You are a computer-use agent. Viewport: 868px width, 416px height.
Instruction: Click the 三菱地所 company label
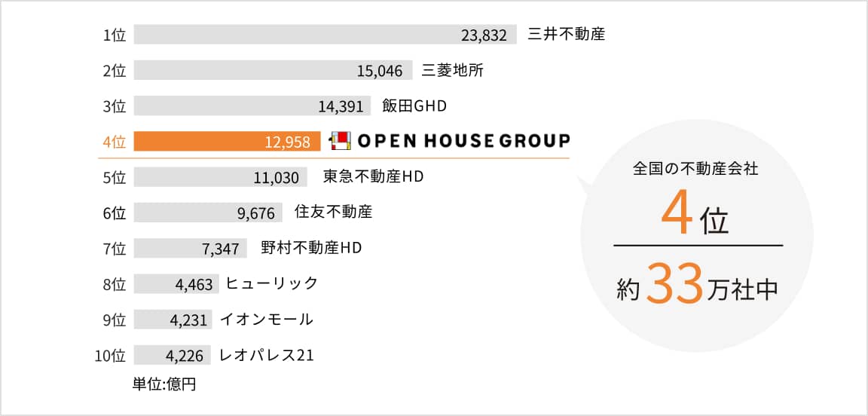(x=452, y=71)
